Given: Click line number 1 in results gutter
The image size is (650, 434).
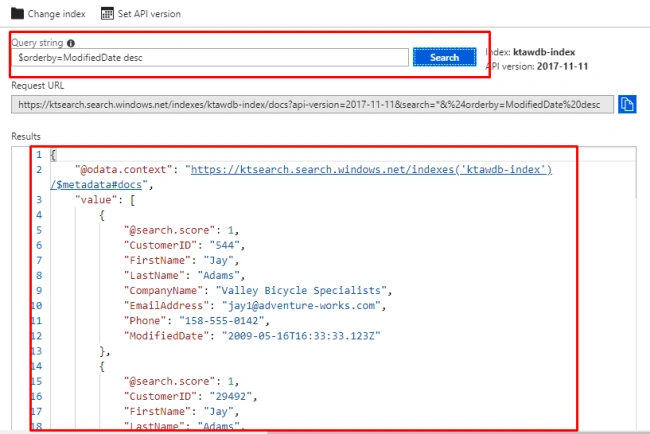Looking at the screenshot, I should pyautogui.click(x=39, y=155).
